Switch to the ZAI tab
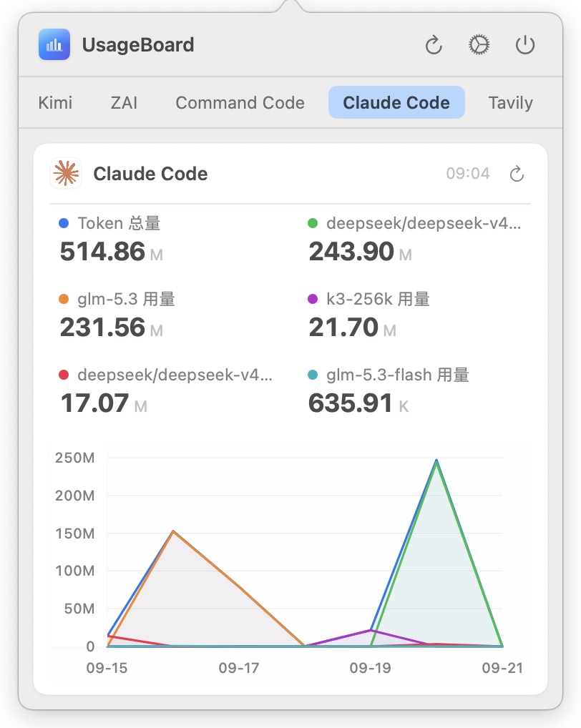 tap(124, 102)
